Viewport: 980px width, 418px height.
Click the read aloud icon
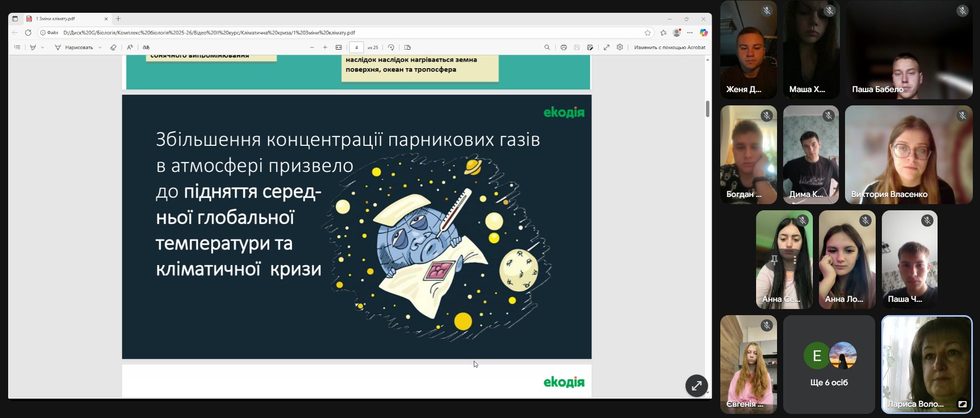pos(130,47)
